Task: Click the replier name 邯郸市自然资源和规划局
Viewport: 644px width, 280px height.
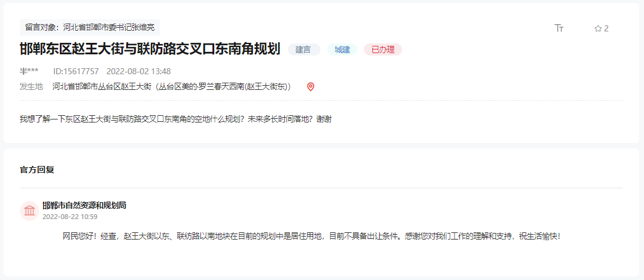Action: click(x=84, y=205)
